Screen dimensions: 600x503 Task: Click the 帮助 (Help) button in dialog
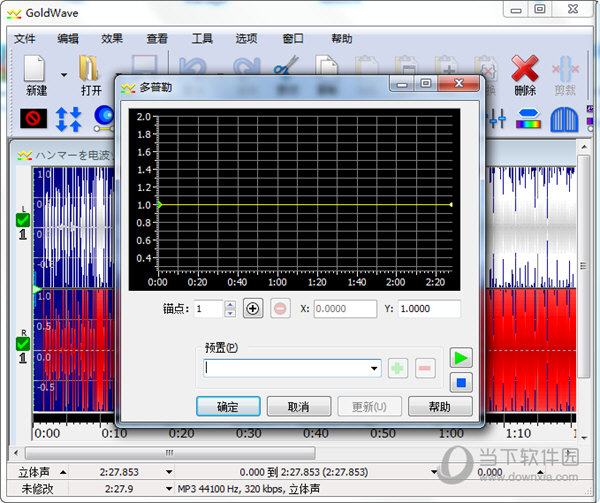click(440, 406)
